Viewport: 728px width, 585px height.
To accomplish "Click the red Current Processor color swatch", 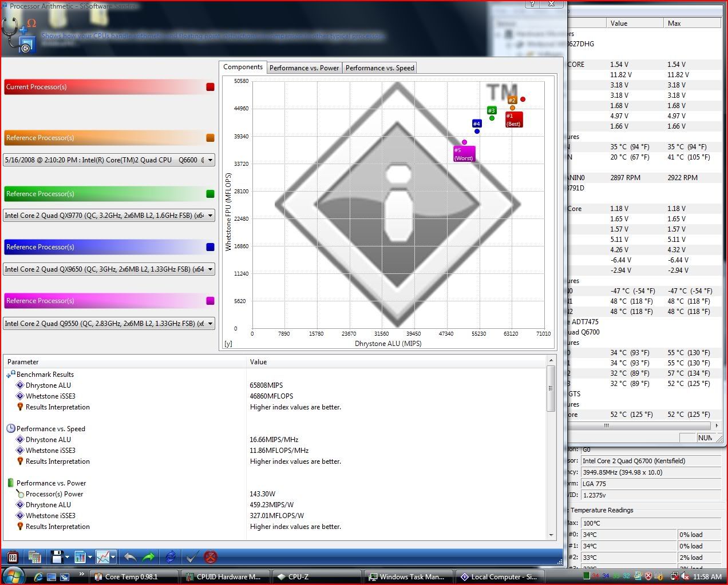I will coord(210,87).
